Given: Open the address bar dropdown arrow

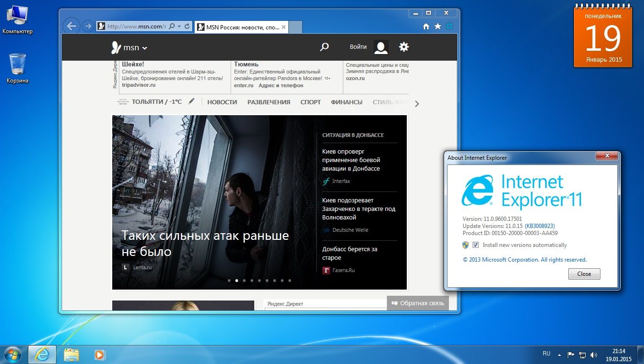Looking at the screenshot, I should [x=179, y=27].
